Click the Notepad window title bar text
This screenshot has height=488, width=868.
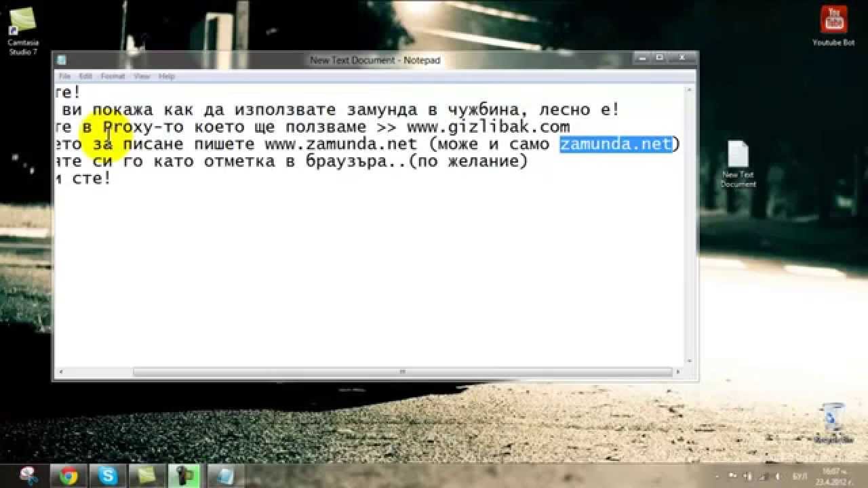point(375,60)
